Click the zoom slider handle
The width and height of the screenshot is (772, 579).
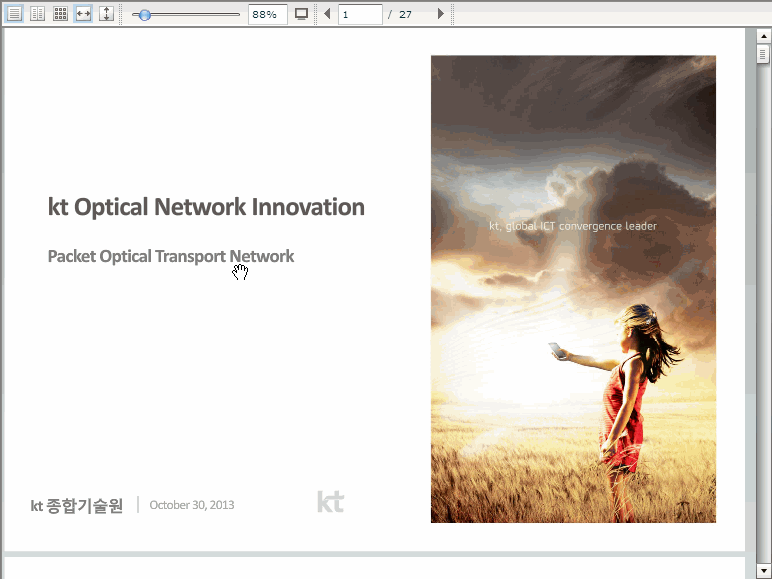[144, 15]
